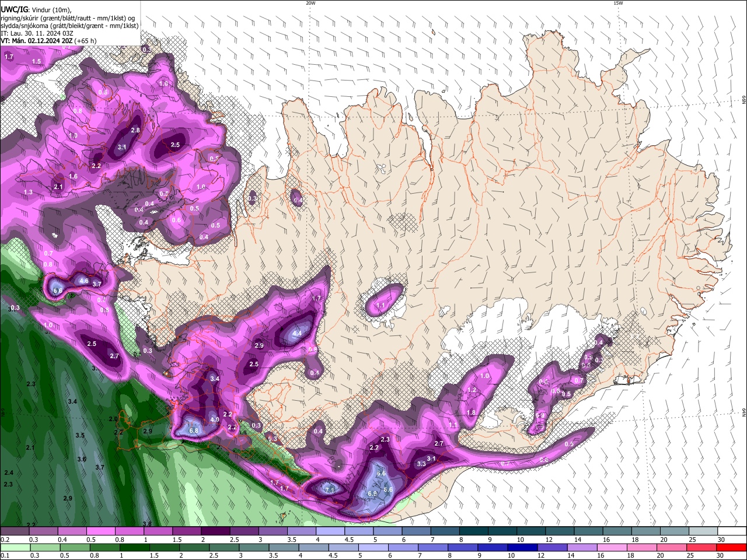Select the bright magenta 0.5–0.8 swatch in upper legend
Screen dimensions: 747x560
pos(100,531)
